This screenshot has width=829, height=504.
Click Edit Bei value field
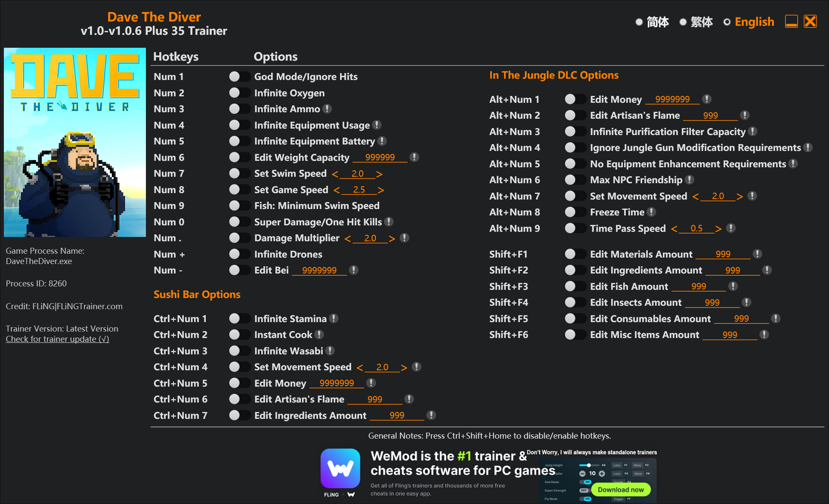pos(319,270)
